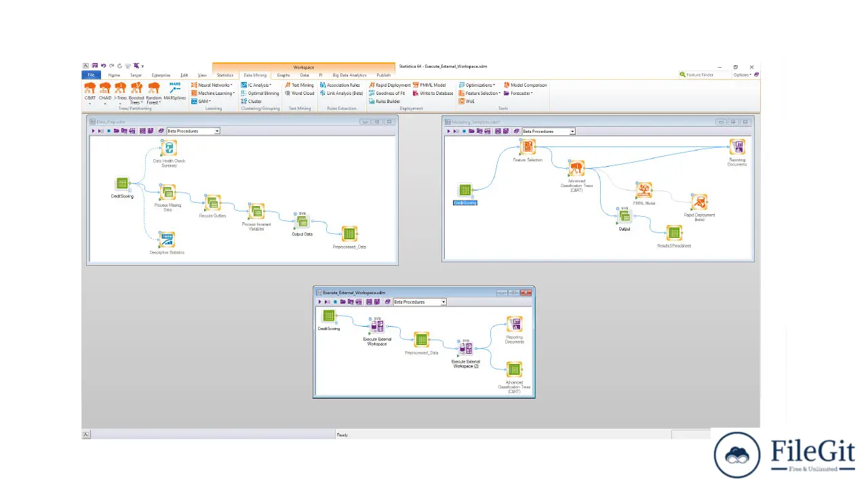Image resolution: width=868 pixels, height=488 pixels.
Task: Open Text Mining in the ribbon
Action: pyautogui.click(x=299, y=85)
